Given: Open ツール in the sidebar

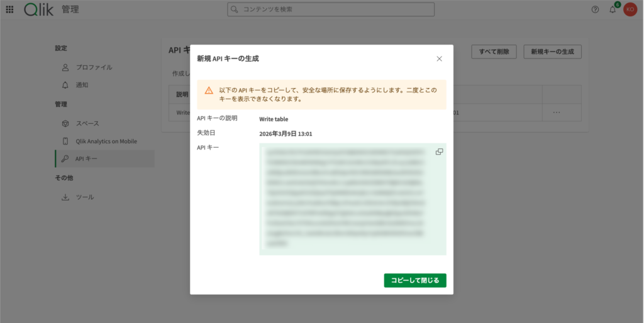Looking at the screenshot, I should click(x=84, y=197).
